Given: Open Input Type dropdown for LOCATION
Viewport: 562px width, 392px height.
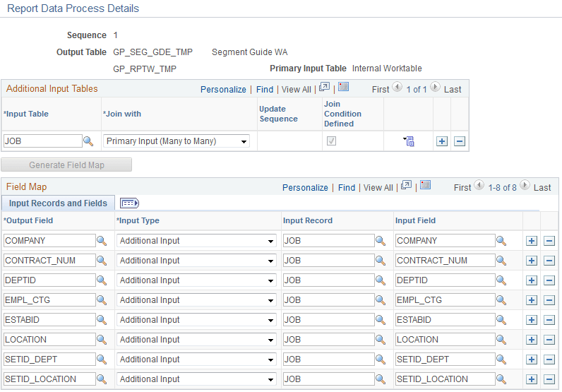Looking at the screenshot, I should [196, 340].
